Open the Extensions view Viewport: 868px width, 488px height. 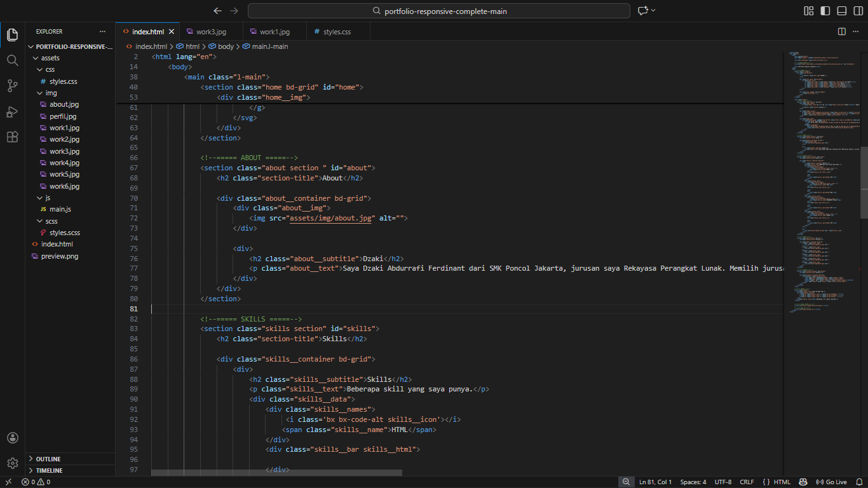tap(12, 137)
